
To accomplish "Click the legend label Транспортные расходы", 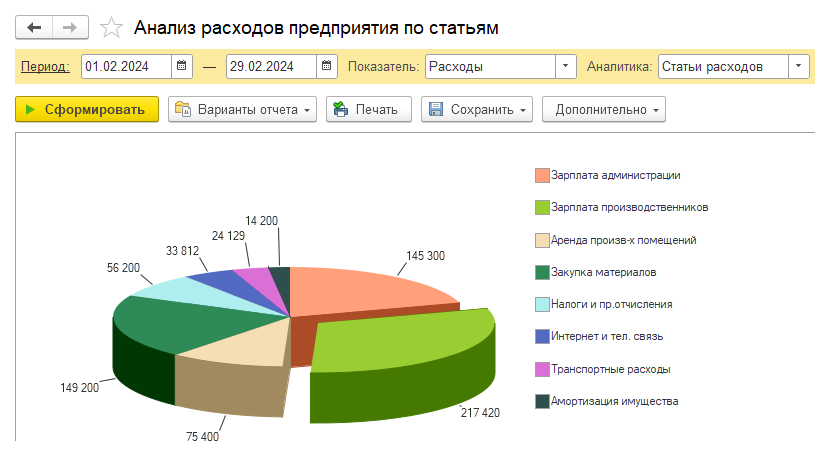I will [x=610, y=369].
